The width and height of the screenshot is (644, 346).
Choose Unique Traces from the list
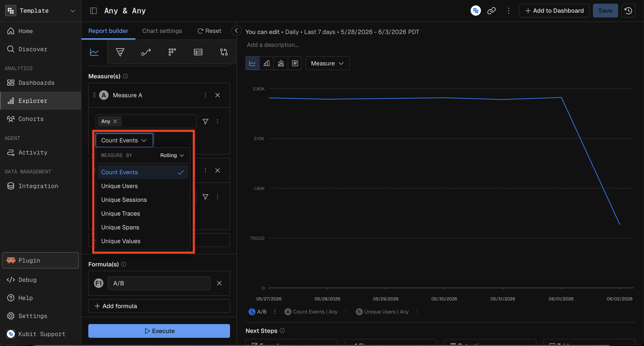point(143,213)
